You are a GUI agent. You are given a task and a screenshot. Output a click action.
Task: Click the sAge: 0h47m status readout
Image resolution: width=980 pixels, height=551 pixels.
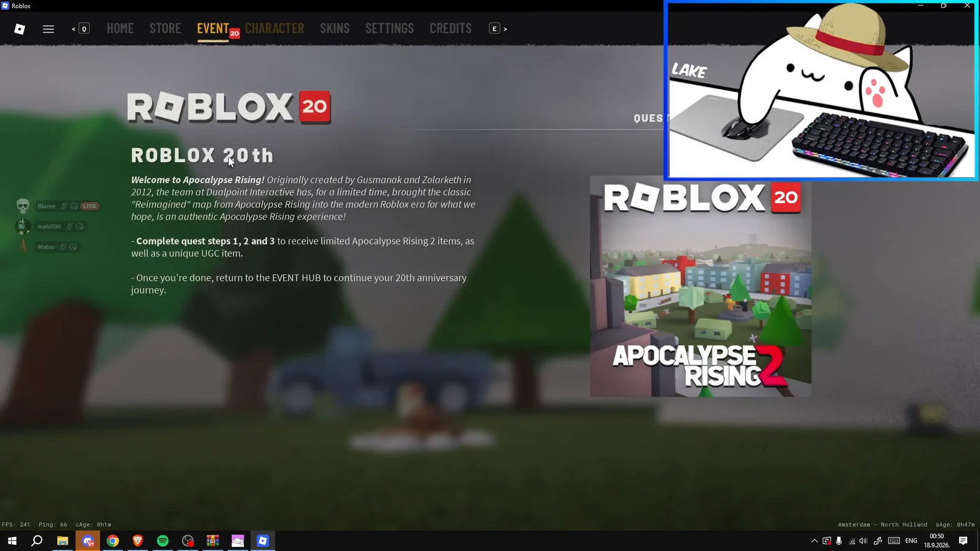coord(955,525)
